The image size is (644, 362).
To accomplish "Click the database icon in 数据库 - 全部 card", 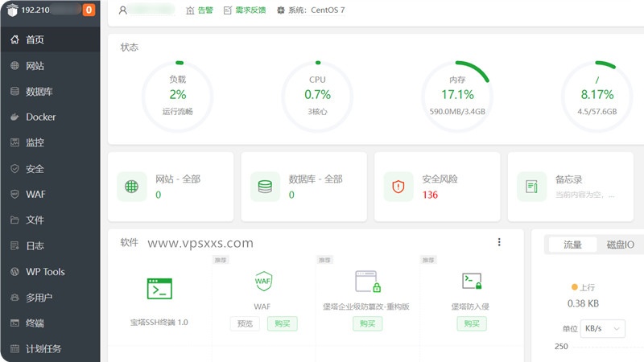I will coord(265,187).
